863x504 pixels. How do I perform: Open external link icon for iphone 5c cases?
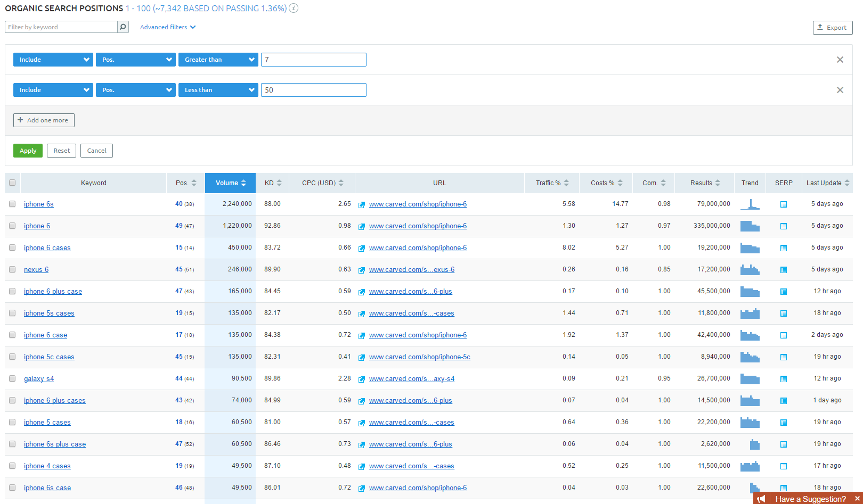[362, 357]
